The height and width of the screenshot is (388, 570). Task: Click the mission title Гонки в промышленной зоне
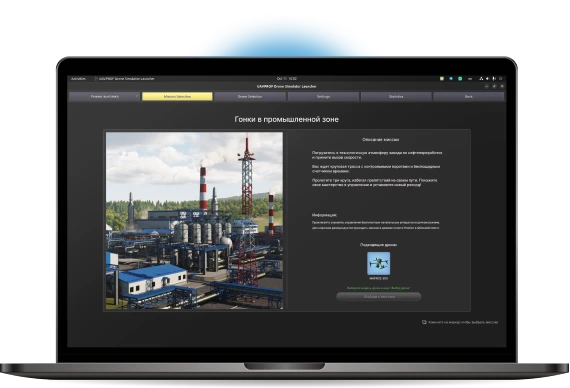(286, 119)
